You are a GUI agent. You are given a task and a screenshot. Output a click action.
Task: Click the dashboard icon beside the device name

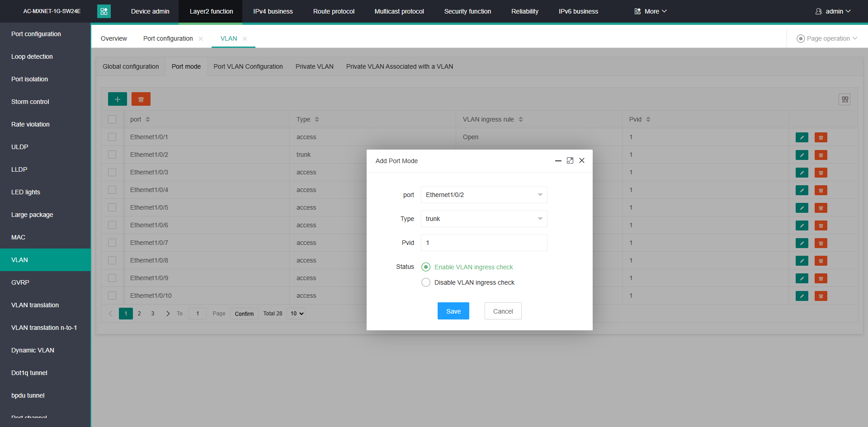coord(104,11)
